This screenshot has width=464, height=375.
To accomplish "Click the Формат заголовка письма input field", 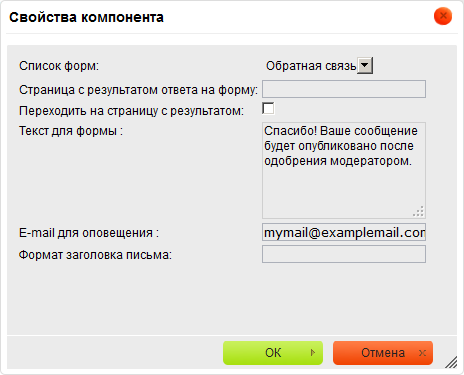I will (x=344, y=254).
